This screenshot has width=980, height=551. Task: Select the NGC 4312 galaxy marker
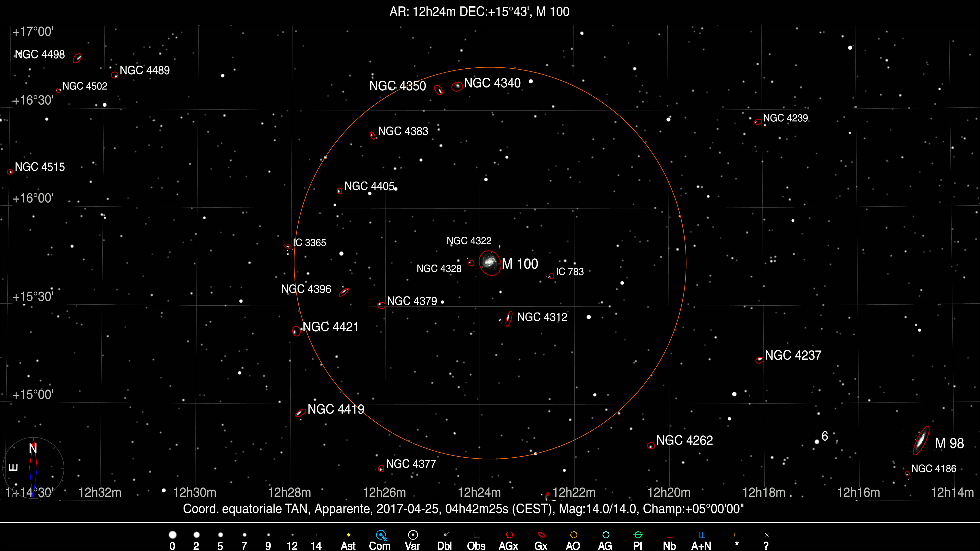(509, 318)
